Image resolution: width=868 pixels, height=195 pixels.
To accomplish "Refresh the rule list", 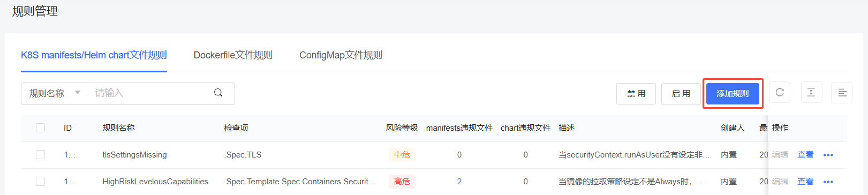I will tap(780, 93).
